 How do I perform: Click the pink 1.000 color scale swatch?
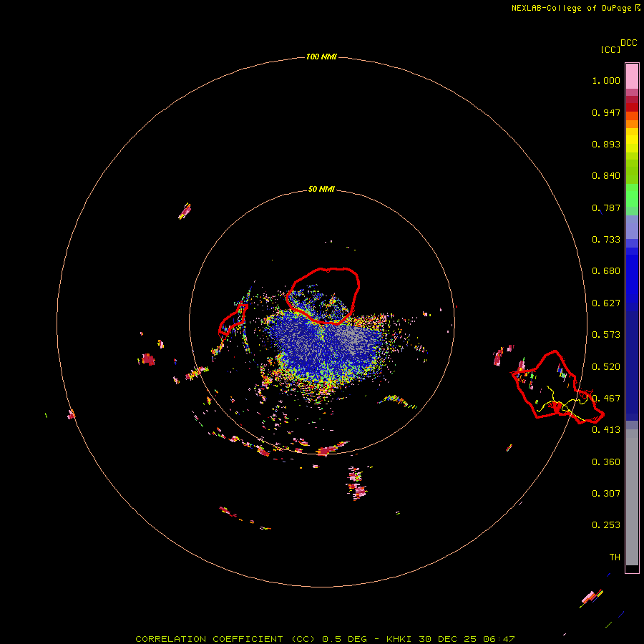coord(632,77)
